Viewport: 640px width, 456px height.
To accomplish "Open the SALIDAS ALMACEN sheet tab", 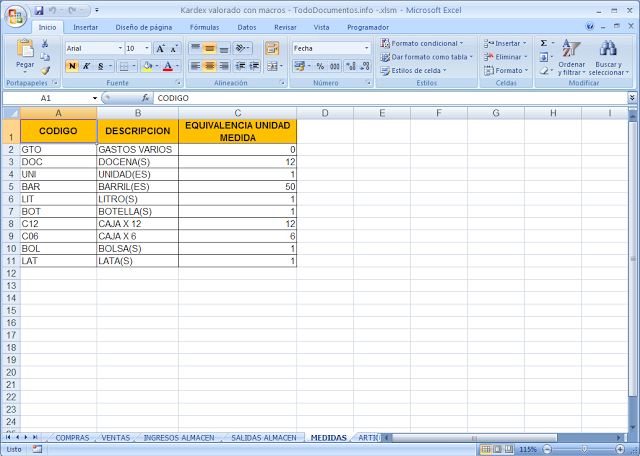I will [x=264, y=438].
